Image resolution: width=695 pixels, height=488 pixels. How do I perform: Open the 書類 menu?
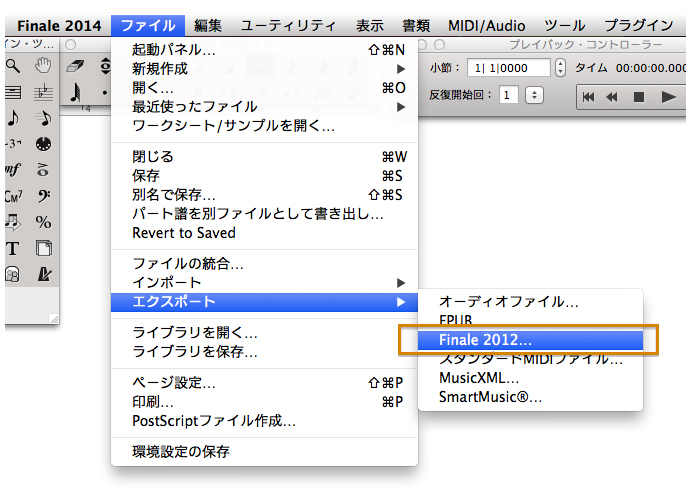[416, 26]
